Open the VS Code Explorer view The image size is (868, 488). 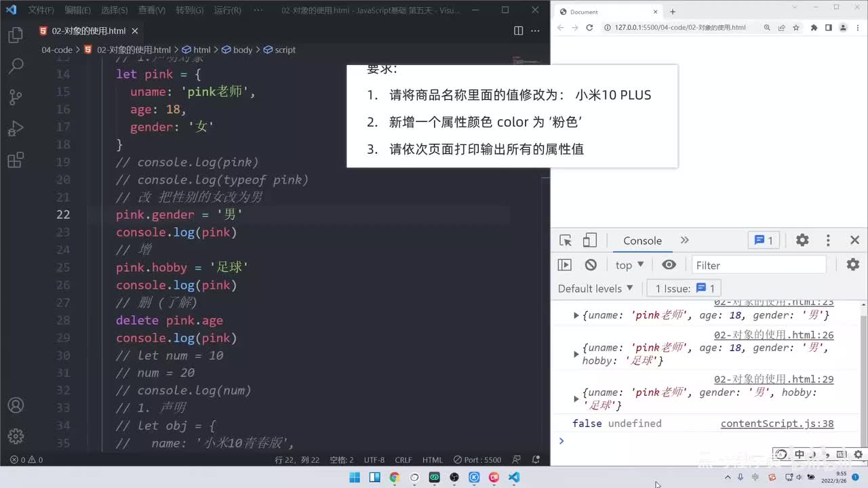16,36
